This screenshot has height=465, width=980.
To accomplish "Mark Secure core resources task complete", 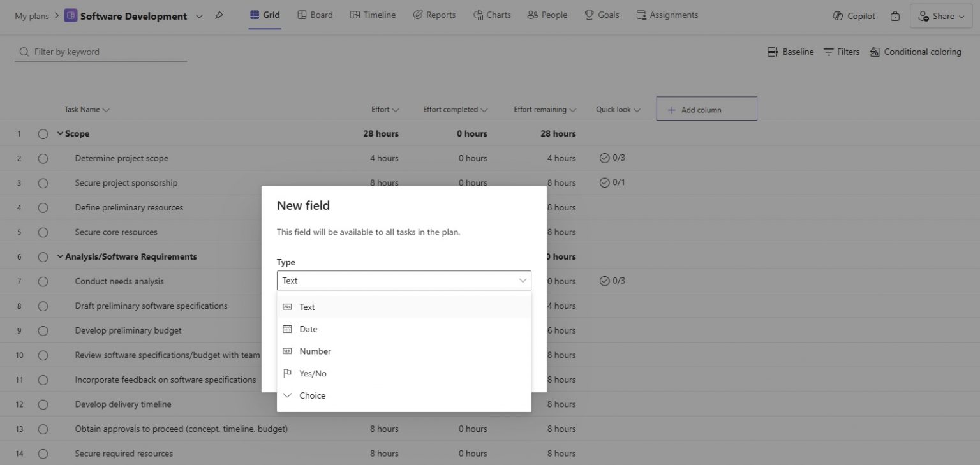I will pyautogui.click(x=43, y=232).
